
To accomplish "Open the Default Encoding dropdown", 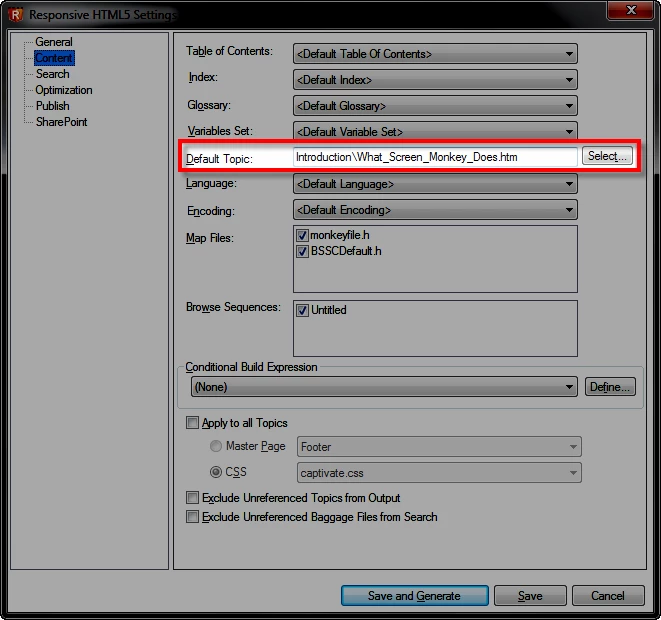I will click(x=435, y=210).
